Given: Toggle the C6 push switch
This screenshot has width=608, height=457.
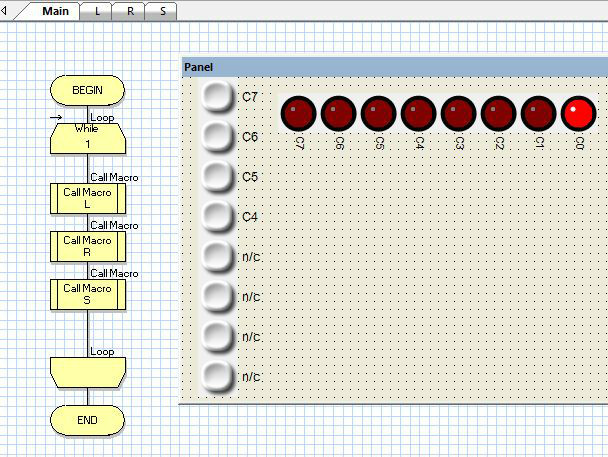Looking at the screenshot, I should pyautogui.click(x=216, y=136).
